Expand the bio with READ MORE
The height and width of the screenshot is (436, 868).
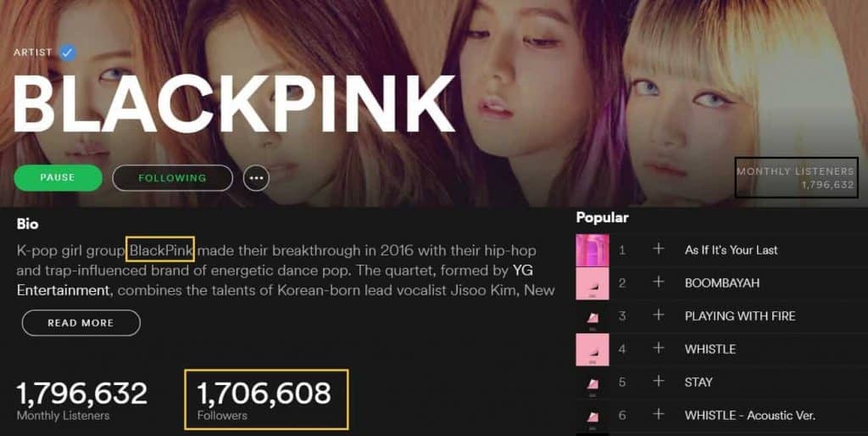coord(81,323)
